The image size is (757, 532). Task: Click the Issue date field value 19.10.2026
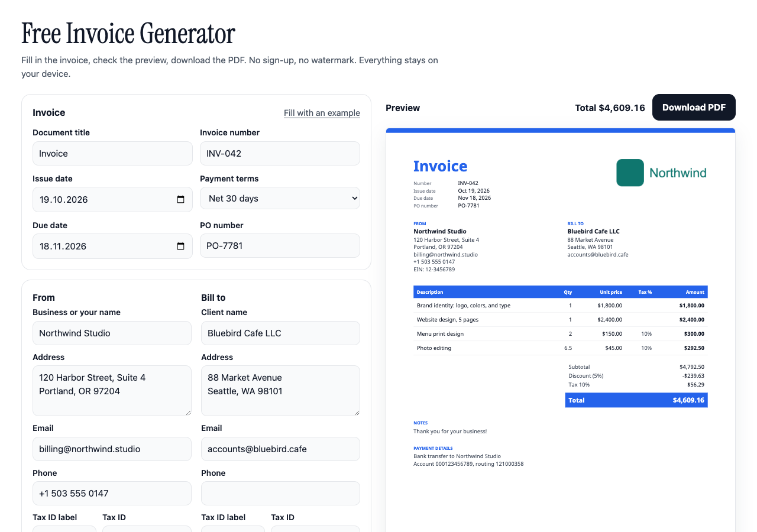point(64,200)
